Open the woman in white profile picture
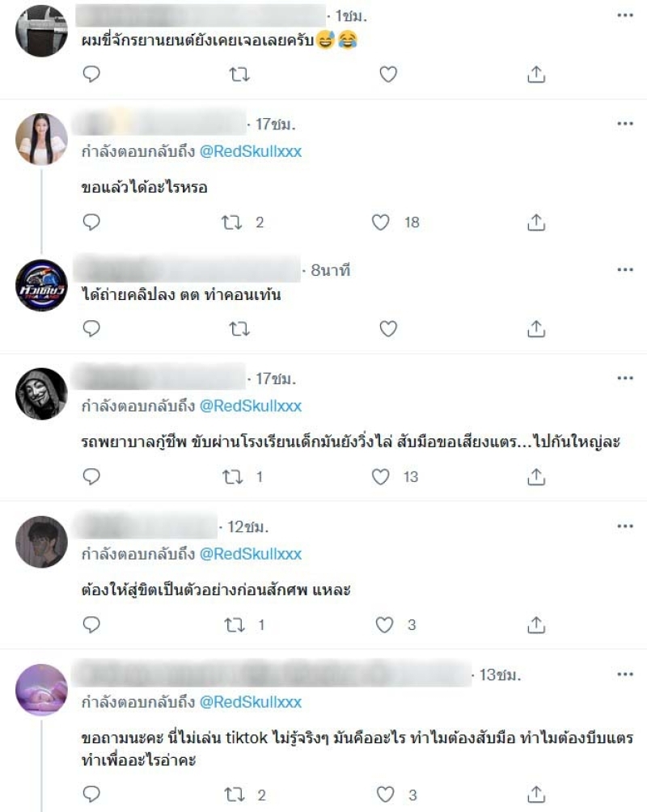 point(41,139)
